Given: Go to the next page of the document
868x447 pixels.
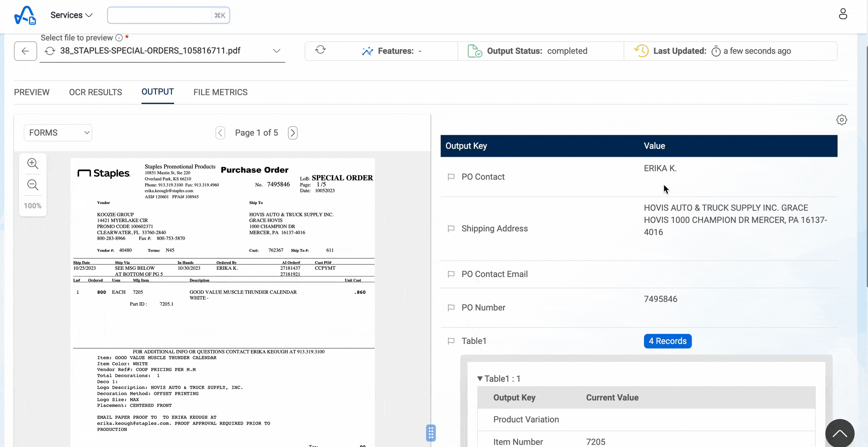Looking at the screenshot, I should coord(293,133).
